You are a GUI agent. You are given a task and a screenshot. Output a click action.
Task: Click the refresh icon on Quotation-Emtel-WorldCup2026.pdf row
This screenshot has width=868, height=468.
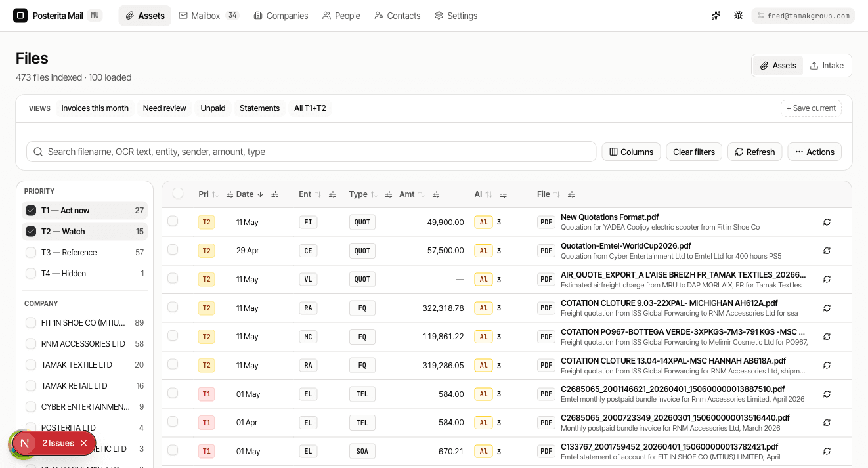(x=827, y=251)
